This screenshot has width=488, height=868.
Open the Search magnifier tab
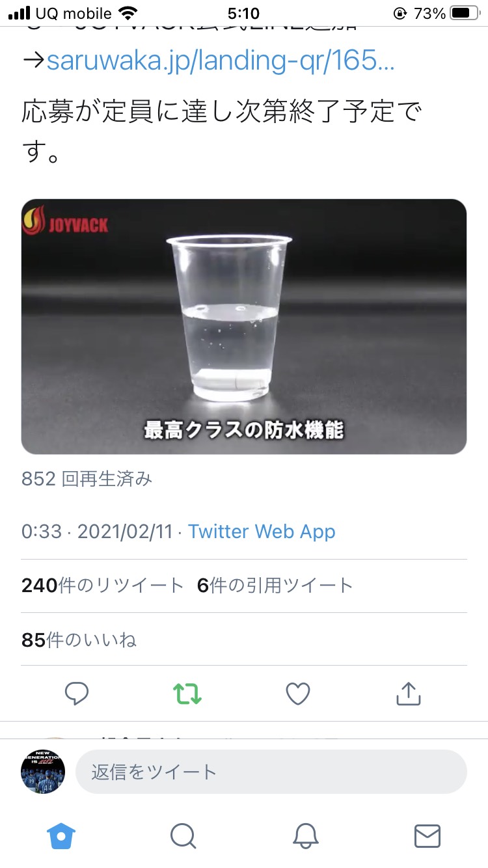point(183,836)
